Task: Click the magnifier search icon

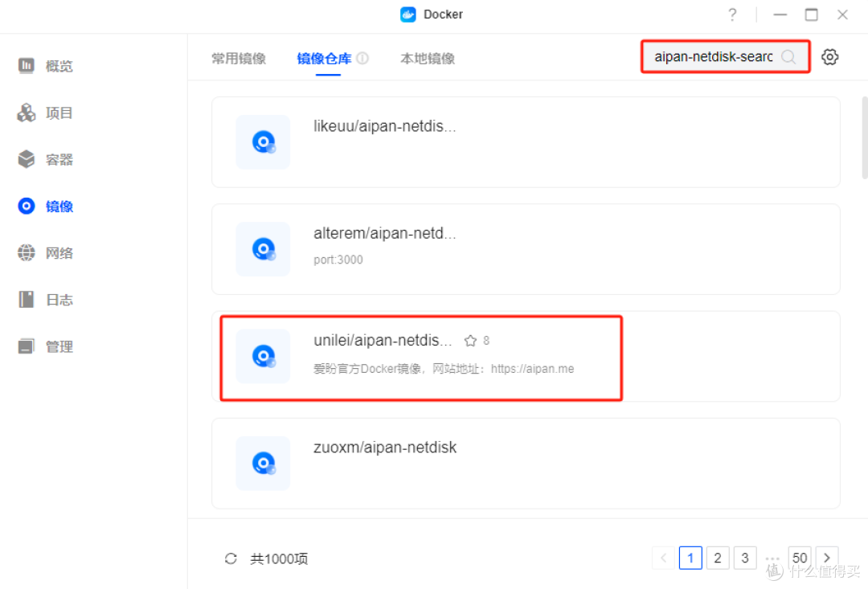Action: (x=789, y=56)
